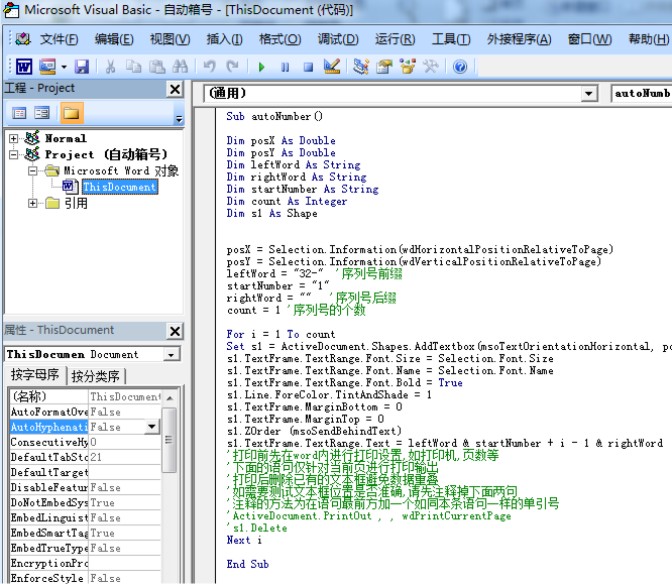This screenshot has height=584, width=672.
Task: Open the AutoHyphenation value dropdown arrow
Action: [x=152, y=427]
